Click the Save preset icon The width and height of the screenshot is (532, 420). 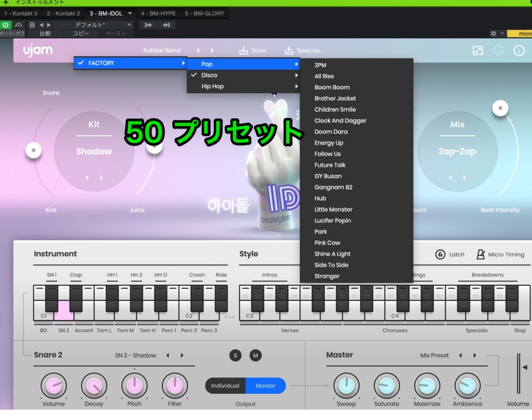point(243,50)
